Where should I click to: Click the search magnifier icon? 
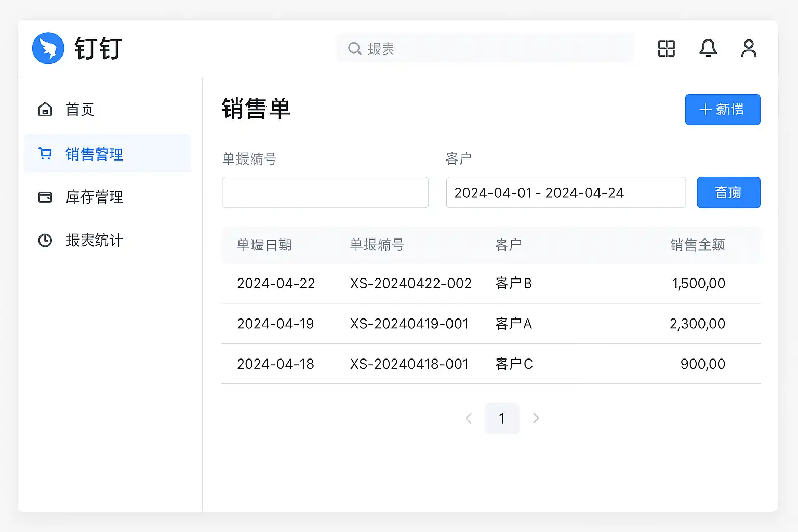click(354, 49)
